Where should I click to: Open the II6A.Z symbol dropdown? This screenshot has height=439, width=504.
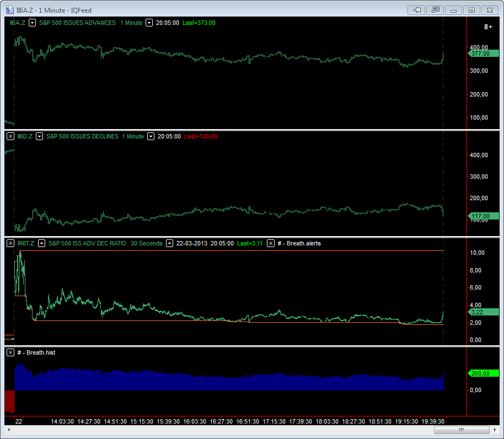click(32, 23)
